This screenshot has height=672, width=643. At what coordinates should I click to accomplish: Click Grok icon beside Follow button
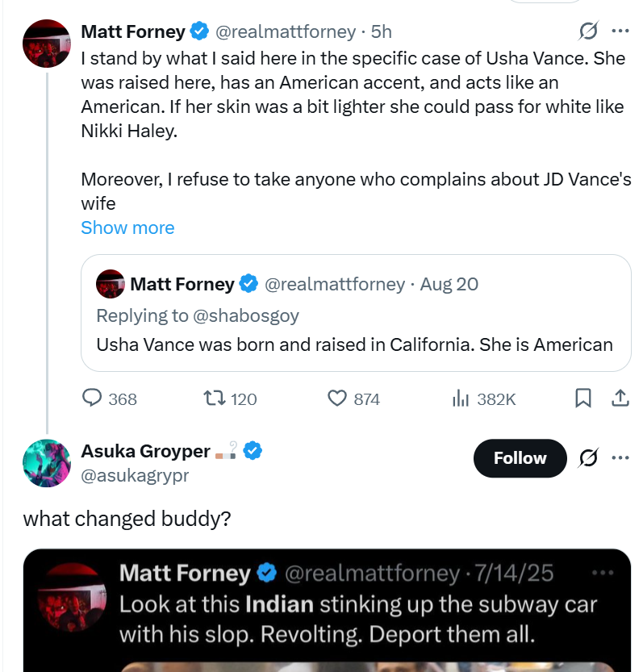(x=589, y=458)
